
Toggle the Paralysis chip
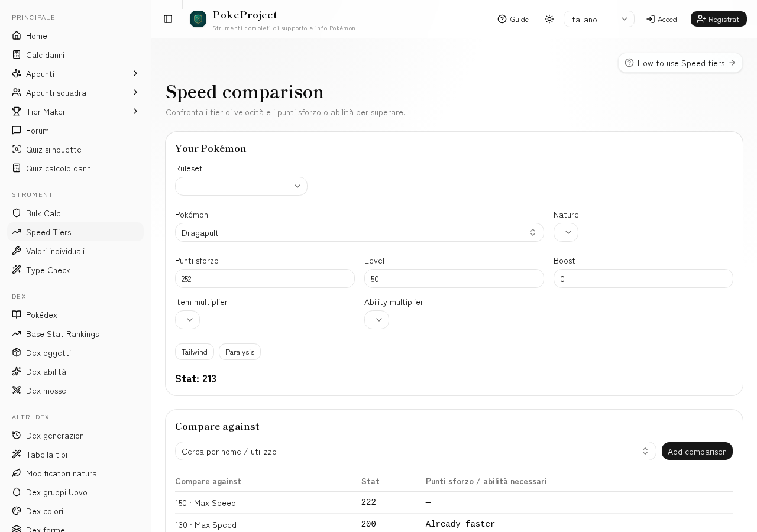point(240,352)
